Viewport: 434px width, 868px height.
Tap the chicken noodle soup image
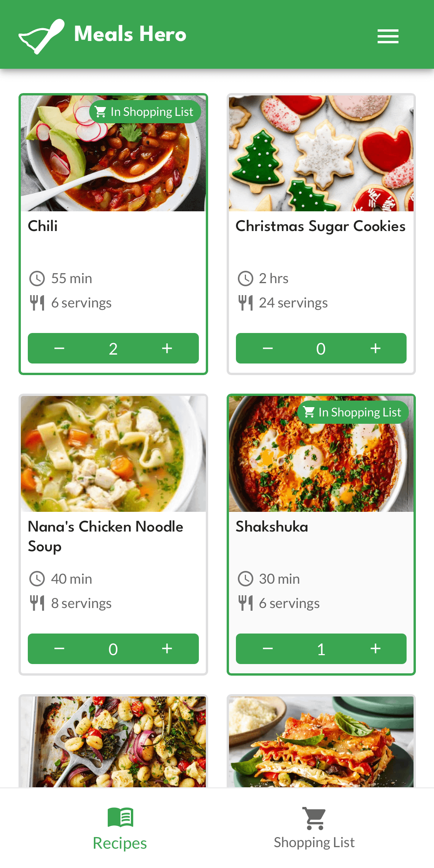(113, 454)
